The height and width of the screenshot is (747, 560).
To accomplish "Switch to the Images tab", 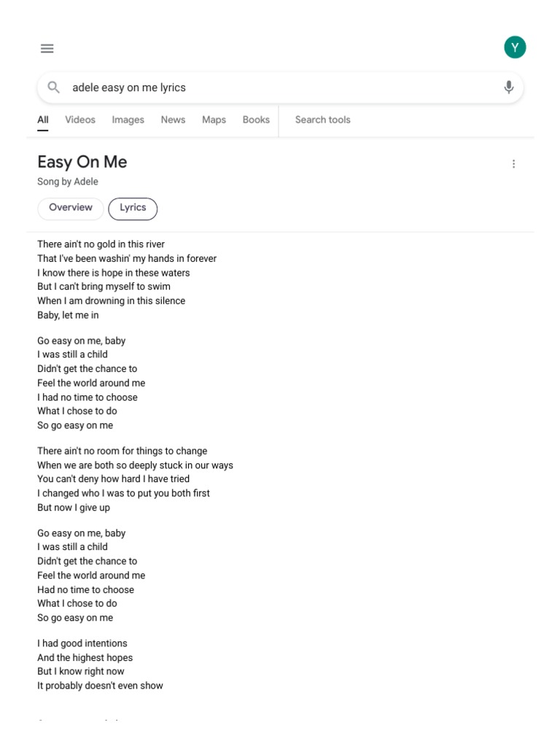I will pyautogui.click(x=128, y=120).
